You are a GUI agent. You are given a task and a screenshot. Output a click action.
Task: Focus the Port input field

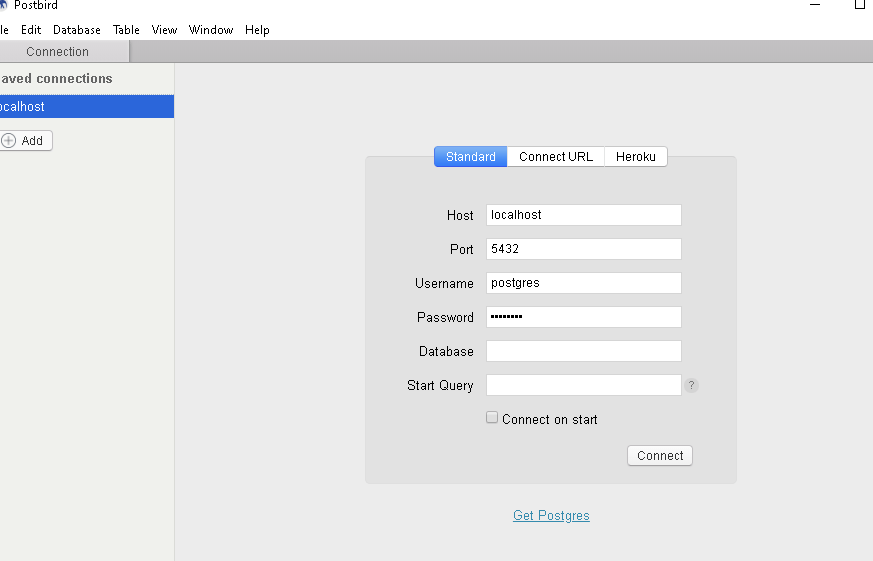pyautogui.click(x=583, y=249)
